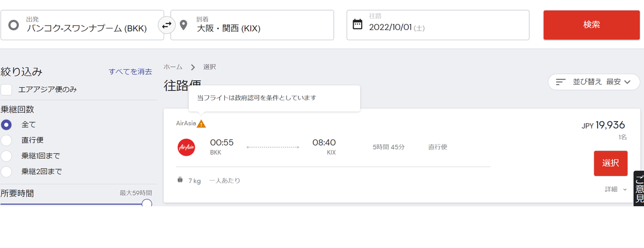
Task: Click the circle icon in departure field
Action: pos(14,25)
